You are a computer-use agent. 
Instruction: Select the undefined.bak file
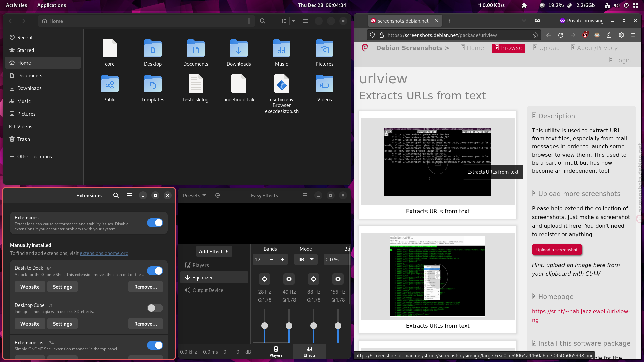(x=239, y=88)
